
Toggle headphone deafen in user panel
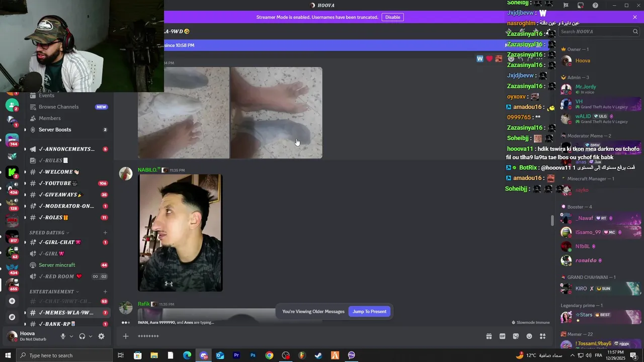tap(82, 336)
